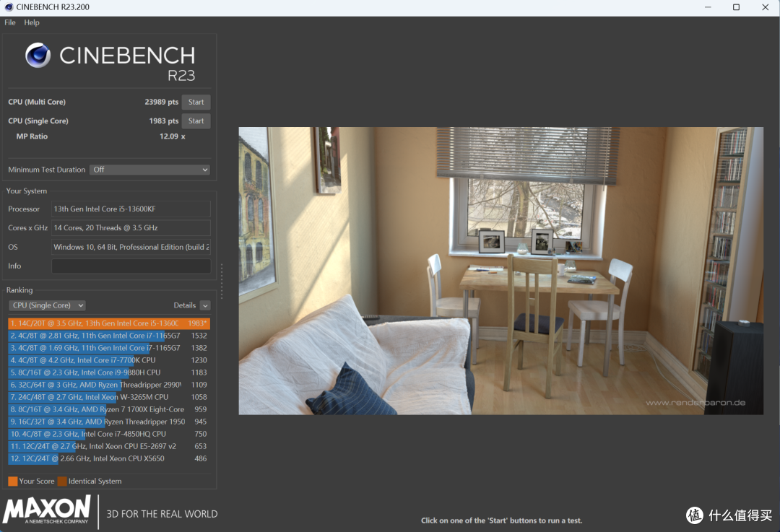780x532 pixels.
Task: Click the Cores x GHz field
Action: 131,227
